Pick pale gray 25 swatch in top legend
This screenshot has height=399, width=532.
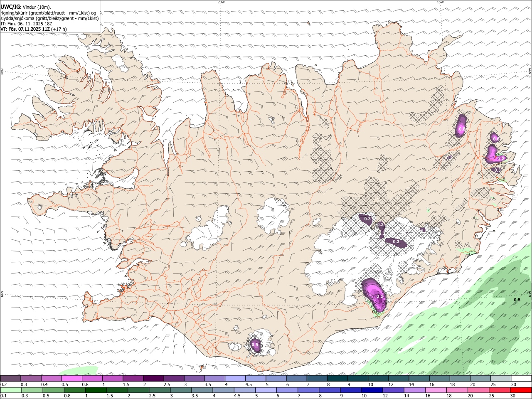(501, 379)
